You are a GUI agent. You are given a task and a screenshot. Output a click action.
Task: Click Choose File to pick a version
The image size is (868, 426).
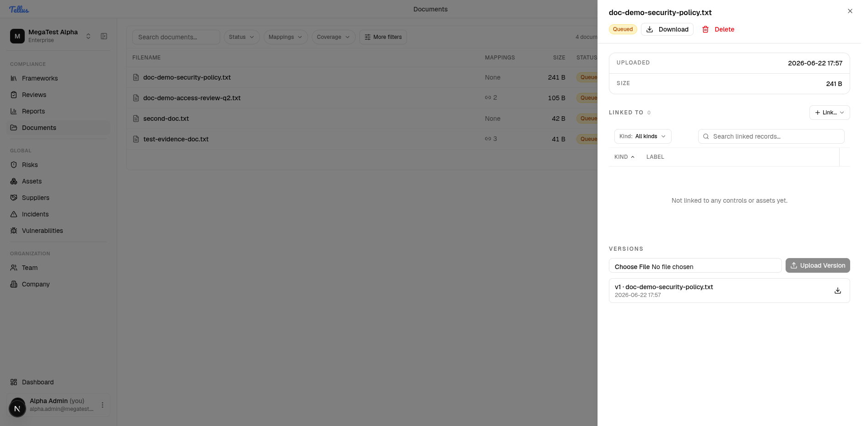pyautogui.click(x=632, y=267)
